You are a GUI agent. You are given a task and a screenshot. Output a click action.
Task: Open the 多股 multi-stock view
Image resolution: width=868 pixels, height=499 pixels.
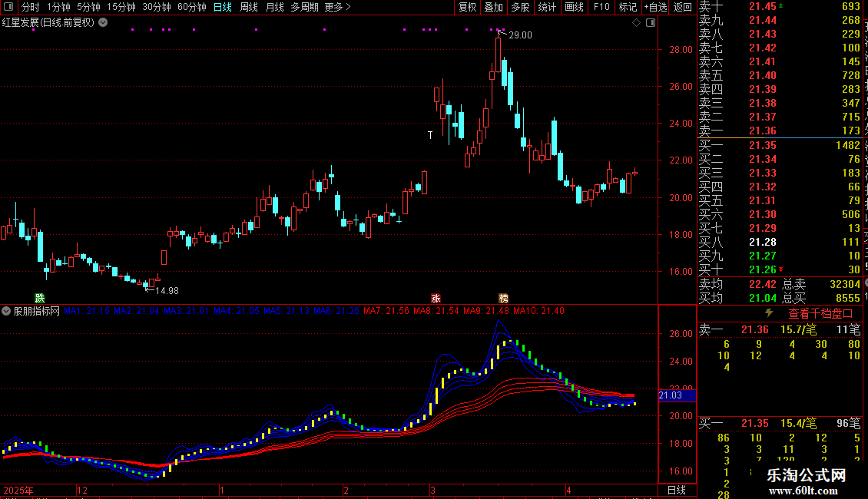coord(520,7)
